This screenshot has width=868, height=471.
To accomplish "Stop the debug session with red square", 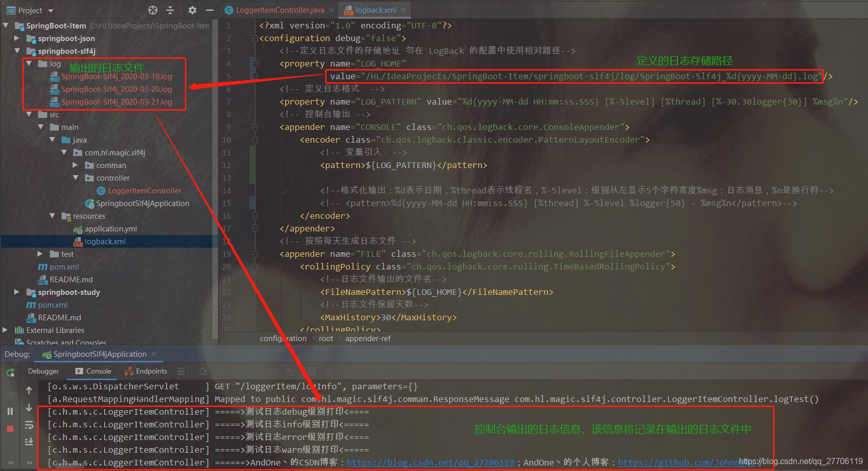I will [x=10, y=429].
